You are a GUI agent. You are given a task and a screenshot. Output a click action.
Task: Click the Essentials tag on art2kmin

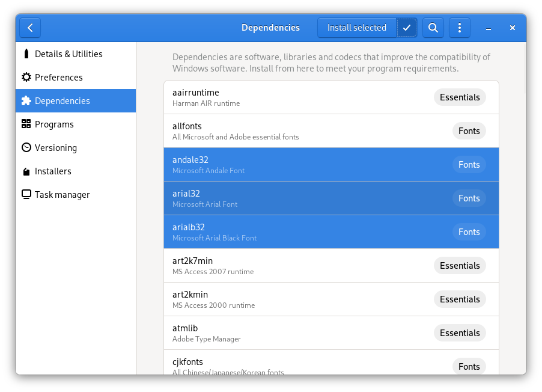460,299
